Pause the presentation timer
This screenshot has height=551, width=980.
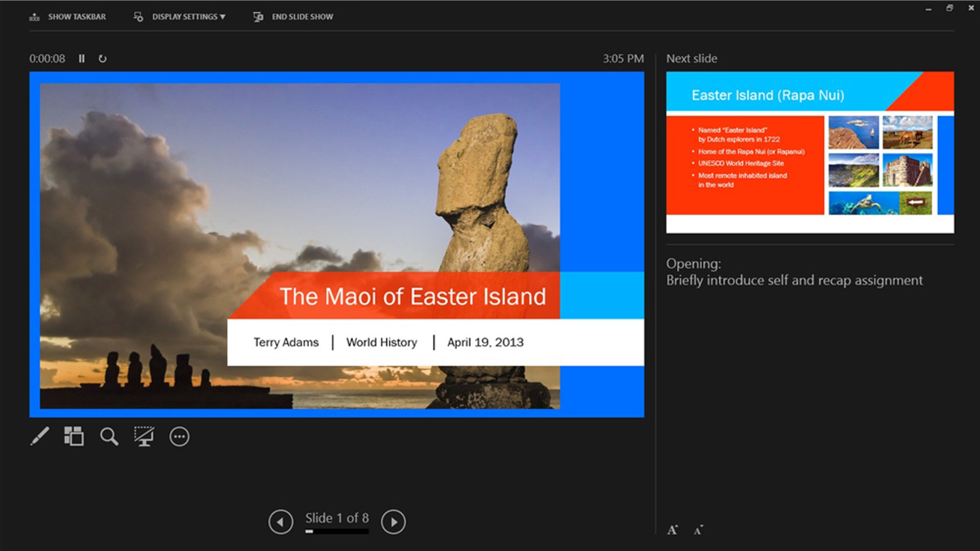click(82, 59)
